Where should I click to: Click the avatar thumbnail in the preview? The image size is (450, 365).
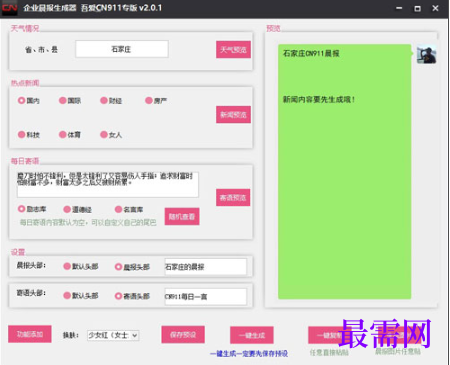coord(426,54)
